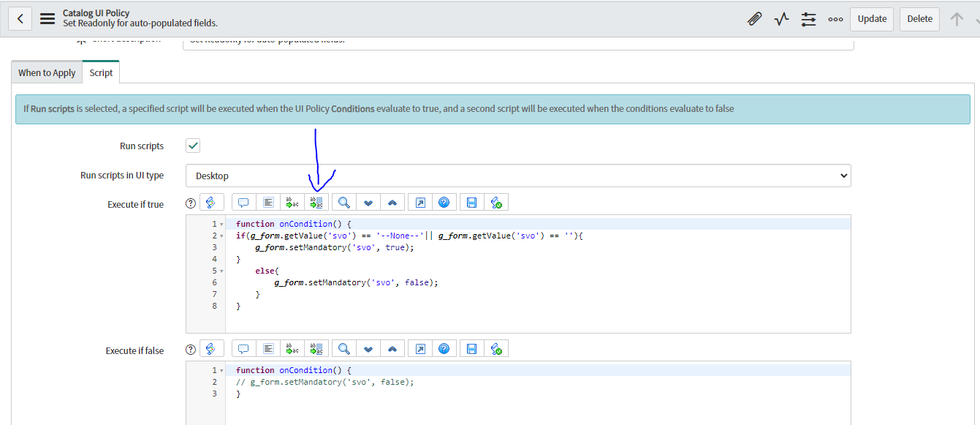Click the 'Catalog UI Policy' header title
Image resolution: width=980 pixels, height=425 pixels.
[96, 13]
